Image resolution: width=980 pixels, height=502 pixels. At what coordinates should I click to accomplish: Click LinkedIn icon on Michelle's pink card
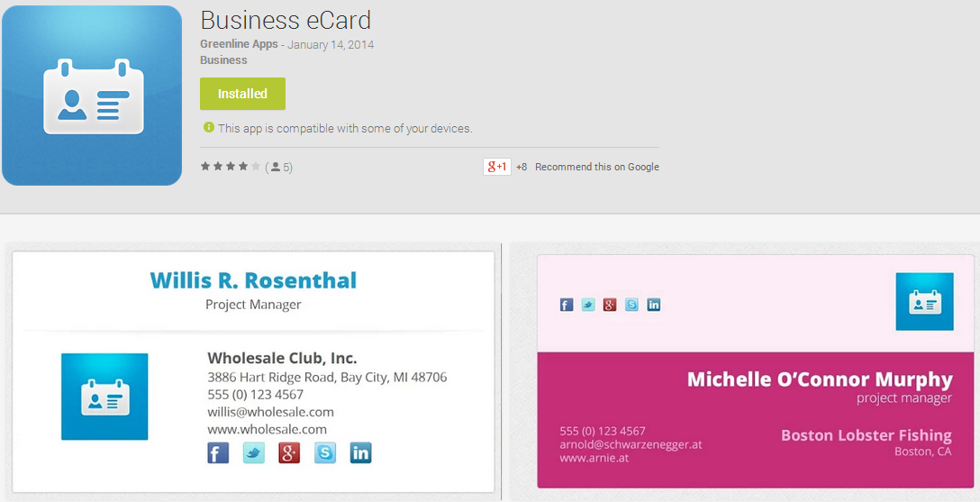(654, 305)
